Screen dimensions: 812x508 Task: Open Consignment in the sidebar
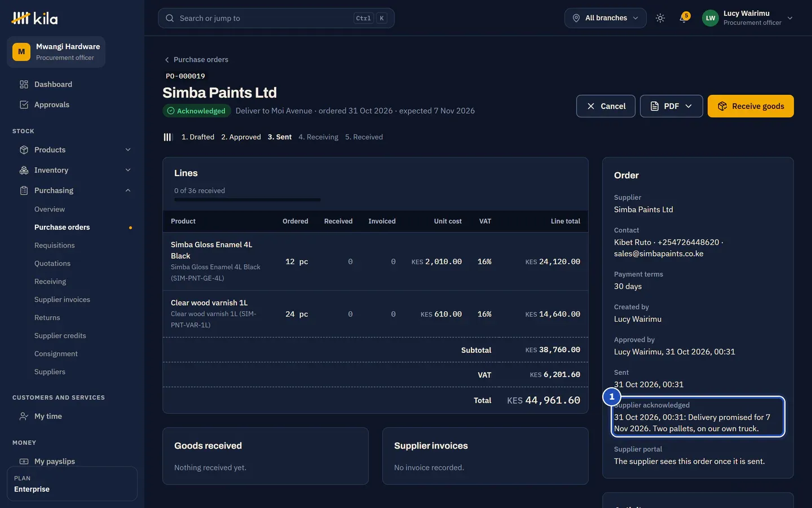tap(56, 354)
